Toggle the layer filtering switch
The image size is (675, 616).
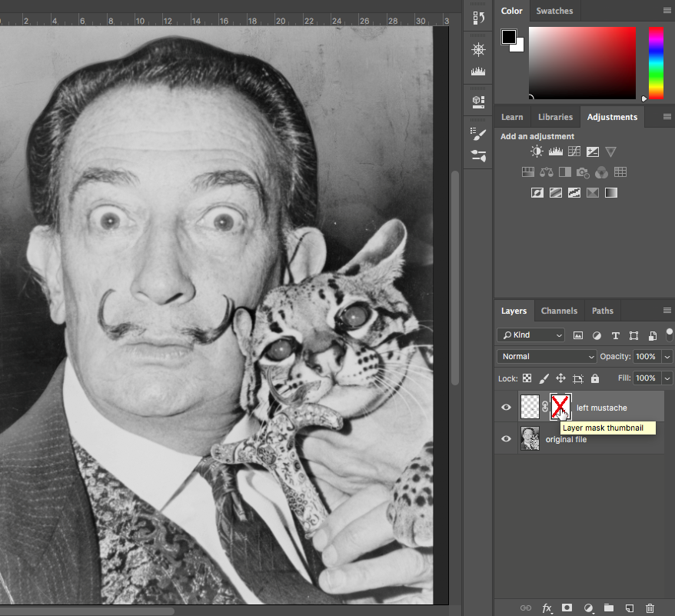pyautogui.click(x=669, y=335)
